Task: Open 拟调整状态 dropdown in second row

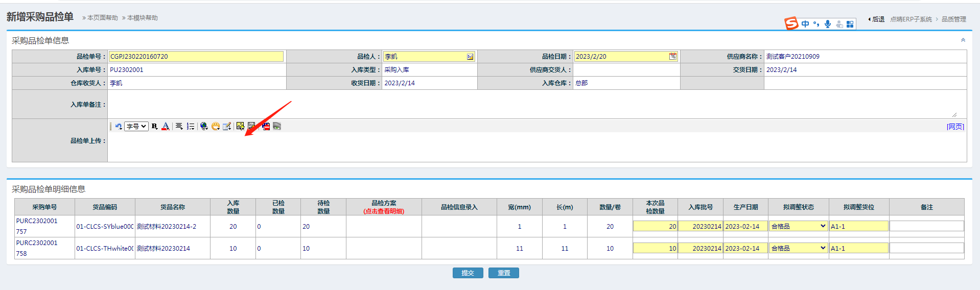Action: click(x=798, y=248)
